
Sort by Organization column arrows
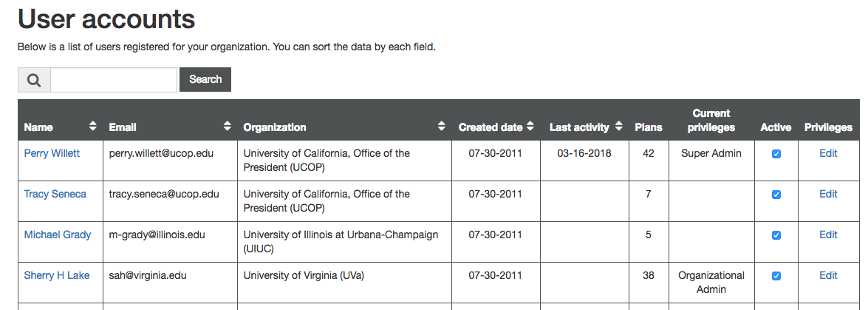click(x=441, y=127)
